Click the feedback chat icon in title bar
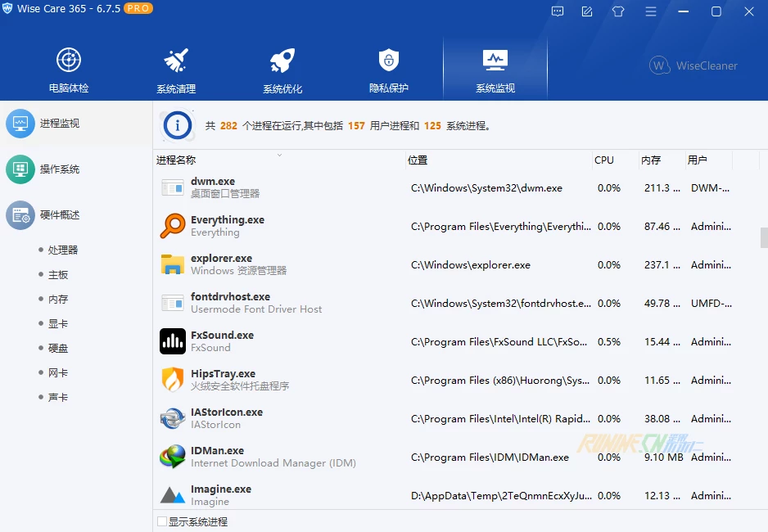Viewport: 768px width, 532px height. coord(558,11)
